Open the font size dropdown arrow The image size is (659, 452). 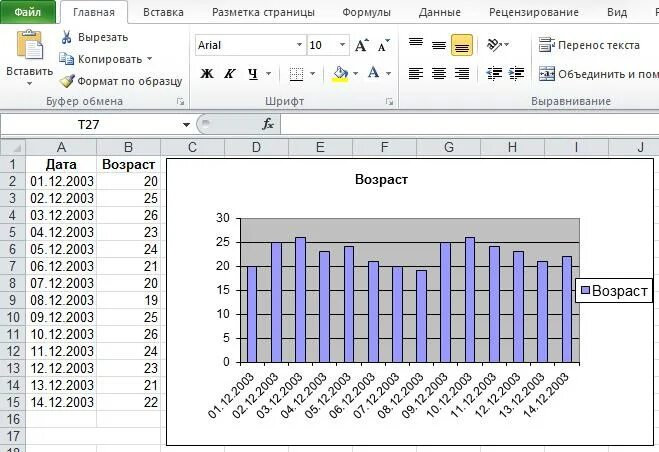pos(342,45)
